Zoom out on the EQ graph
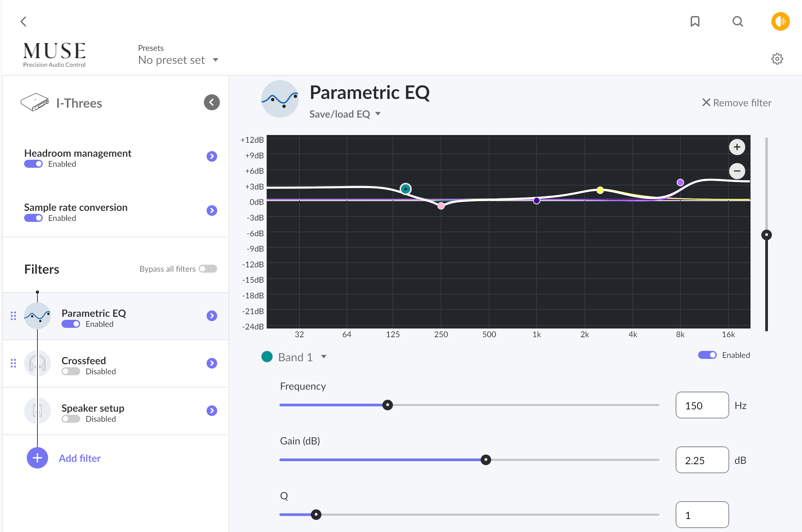Viewport: 802px width, 532px height. [x=737, y=171]
